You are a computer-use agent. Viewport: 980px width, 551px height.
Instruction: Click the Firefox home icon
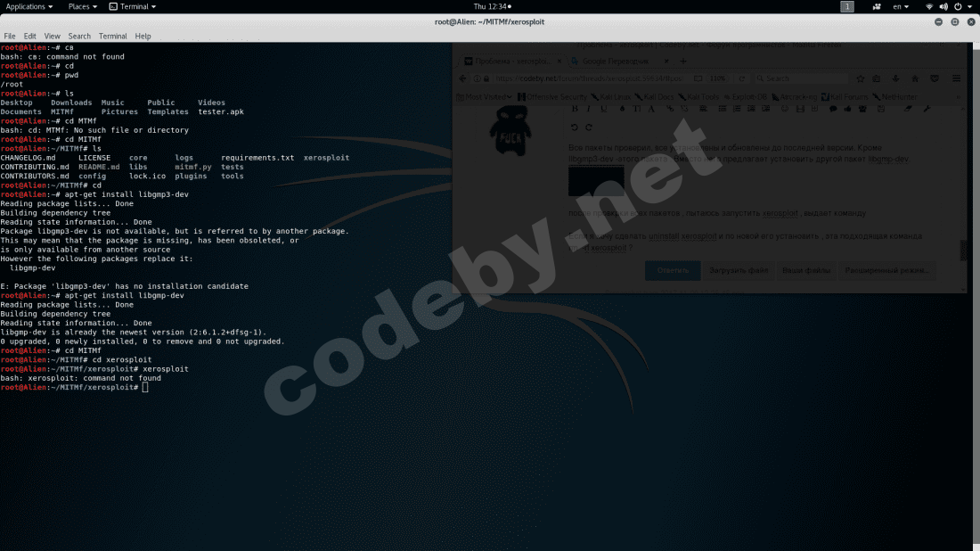[x=915, y=78]
